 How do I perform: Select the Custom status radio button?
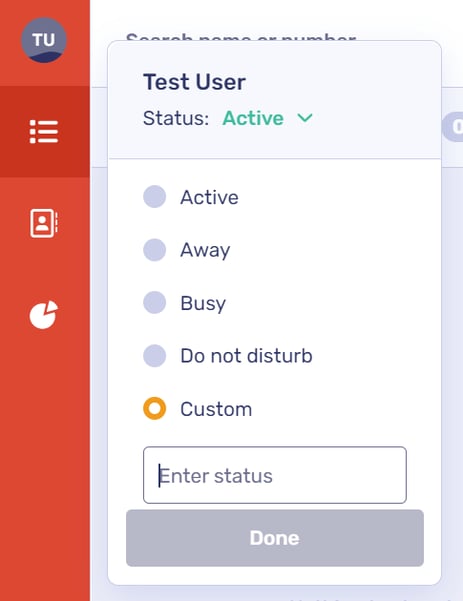(x=154, y=409)
